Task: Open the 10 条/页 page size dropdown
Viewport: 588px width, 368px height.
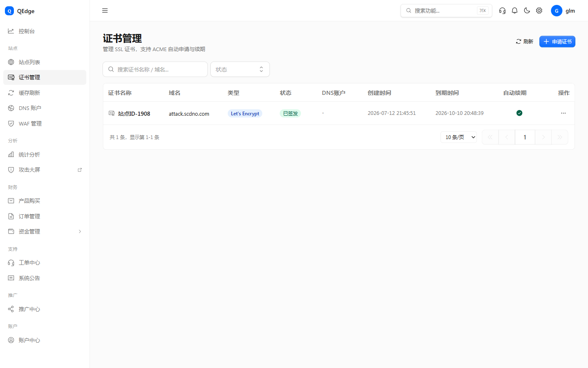Action: [459, 137]
